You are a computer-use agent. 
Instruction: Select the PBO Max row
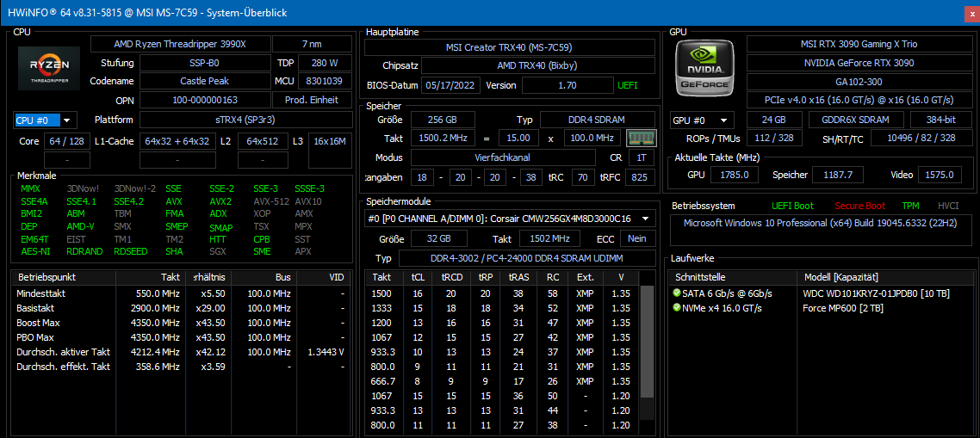(181, 337)
